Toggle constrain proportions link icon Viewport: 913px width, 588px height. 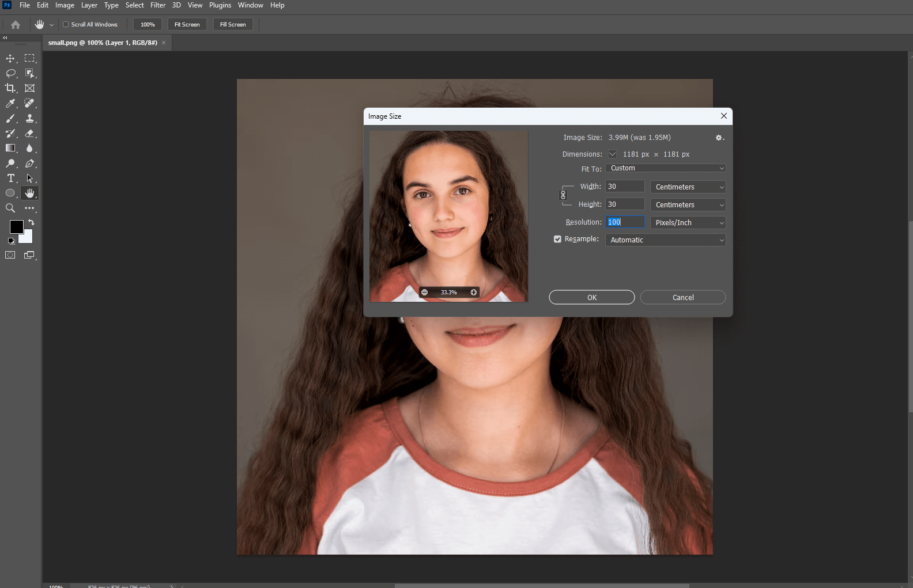coord(564,195)
